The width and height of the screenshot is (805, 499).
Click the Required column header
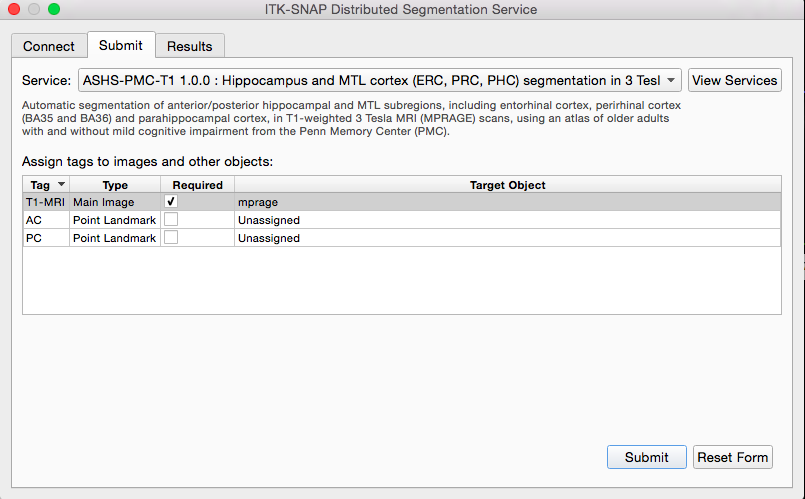[x=198, y=185]
